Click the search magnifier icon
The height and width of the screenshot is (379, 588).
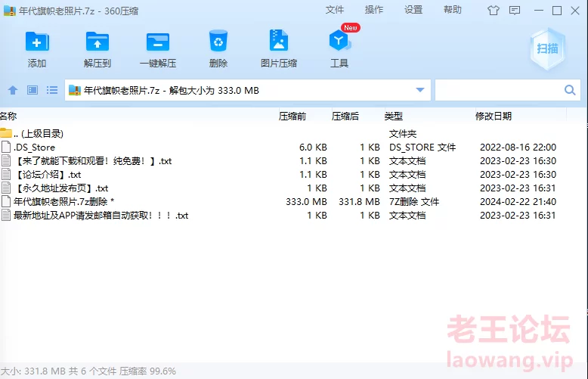click(570, 90)
